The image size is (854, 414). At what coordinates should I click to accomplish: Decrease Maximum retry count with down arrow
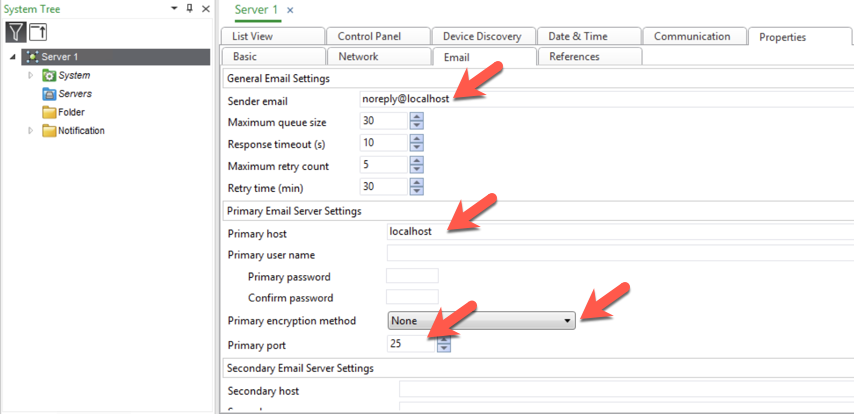(417, 169)
